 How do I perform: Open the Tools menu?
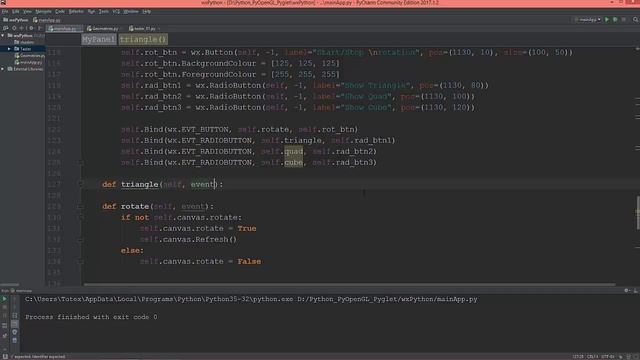tap(104, 11)
